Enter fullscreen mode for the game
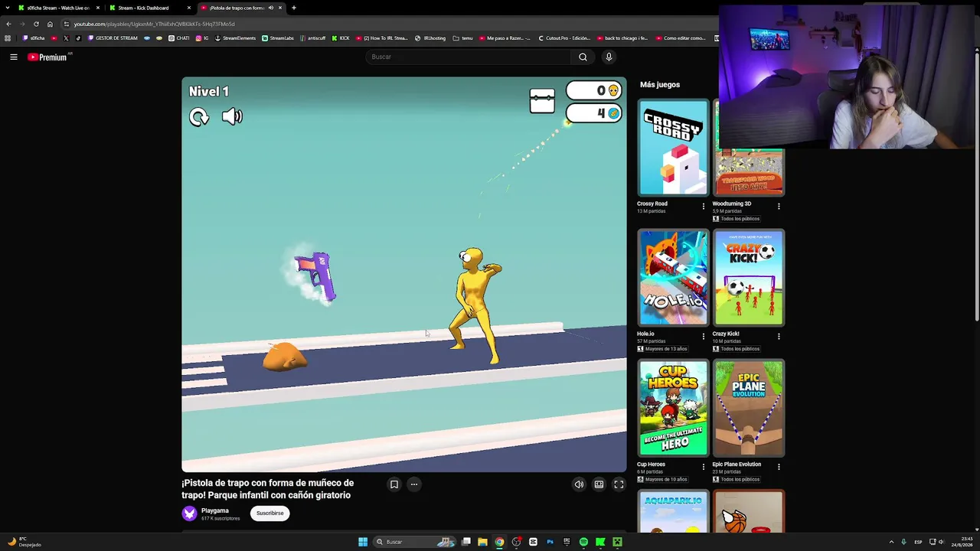Viewport: 980px width, 551px height. (x=619, y=484)
